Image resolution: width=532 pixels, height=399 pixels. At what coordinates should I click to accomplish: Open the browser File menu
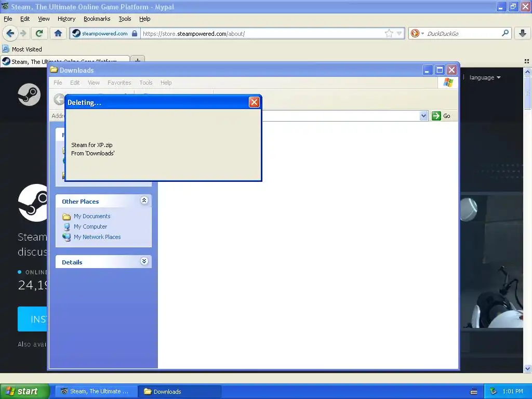[8, 19]
